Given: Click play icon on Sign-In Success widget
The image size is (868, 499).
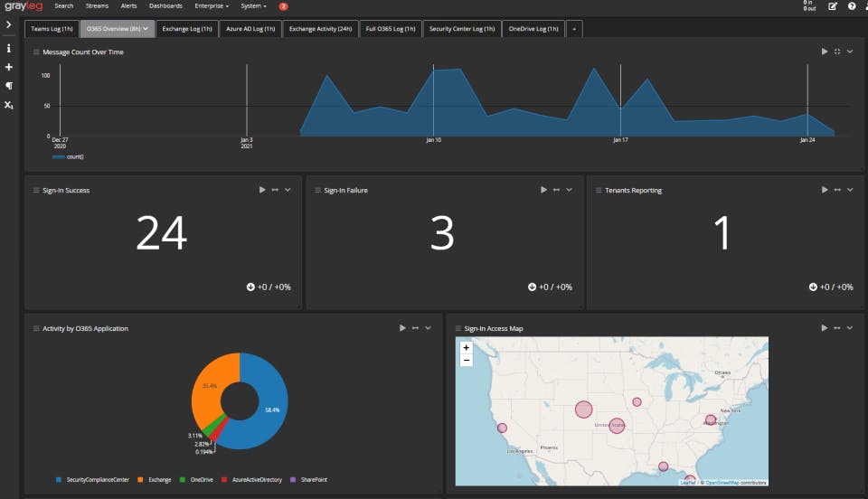Looking at the screenshot, I should click(x=262, y=190).
